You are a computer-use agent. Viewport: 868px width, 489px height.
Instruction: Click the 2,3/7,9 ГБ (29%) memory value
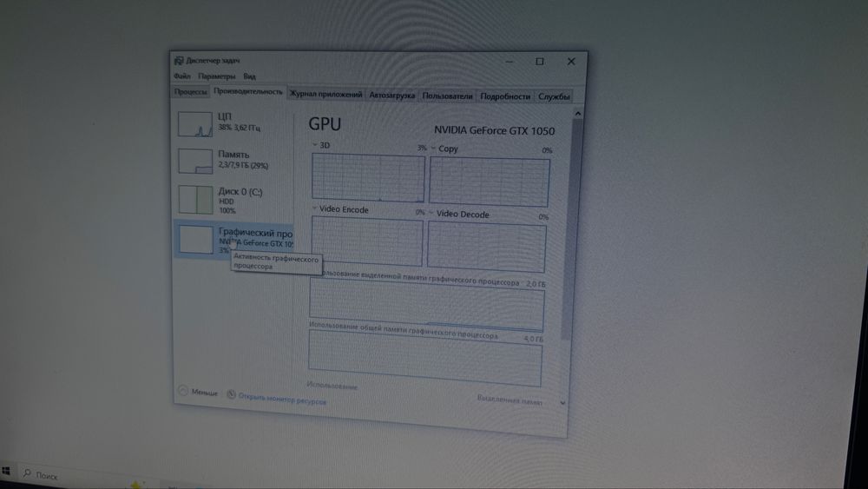[243, 165]
